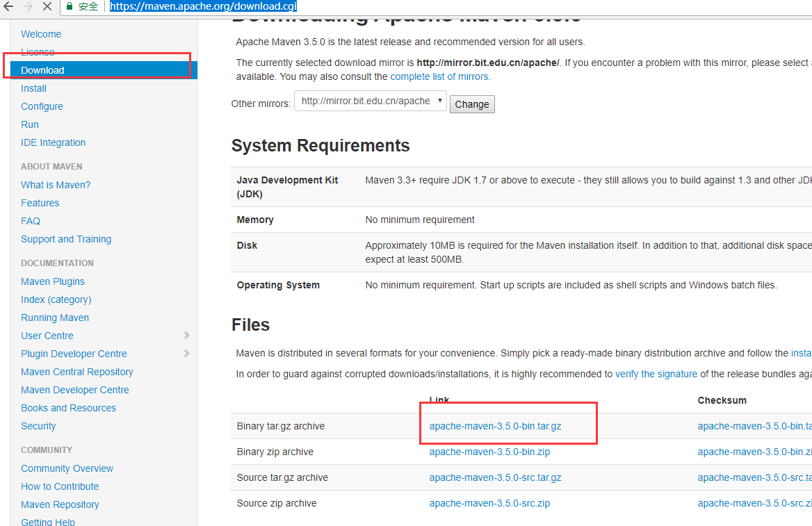Image resolution: width=812 pixels, height=526 pixels.
Task: Download apache-maven-3.5.0-bin.zip
Action: tap(489, 452)
